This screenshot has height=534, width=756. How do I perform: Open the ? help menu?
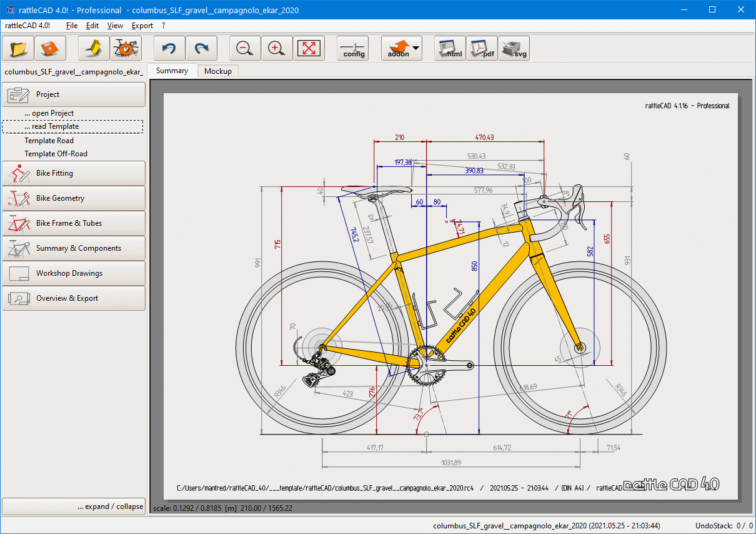pos(163,26)
